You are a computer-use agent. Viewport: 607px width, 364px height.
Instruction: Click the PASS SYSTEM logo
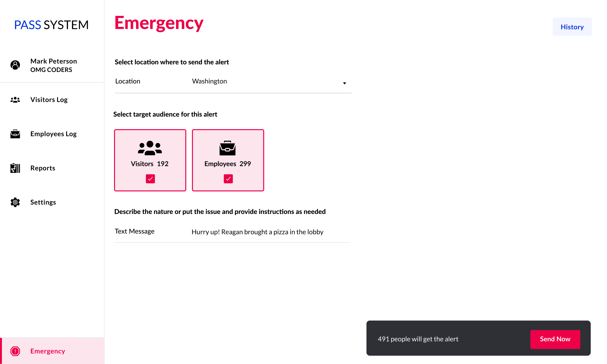(x=51, y=25)
